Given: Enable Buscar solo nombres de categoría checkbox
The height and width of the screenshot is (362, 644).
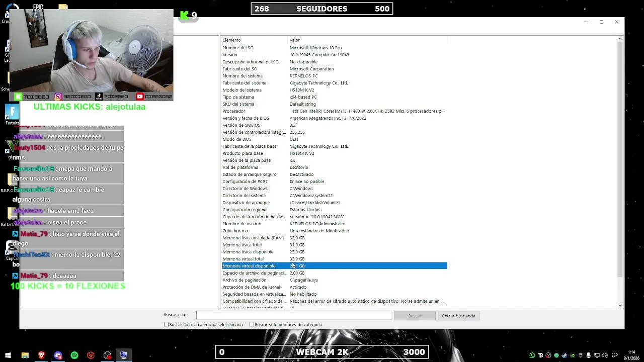Looking at the screenshot, I should pyautogui.click(x=252, y=325).
